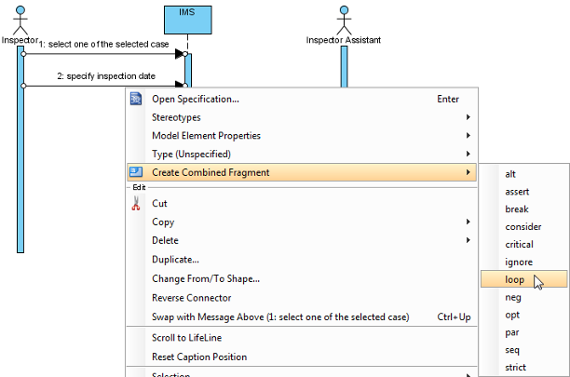570x377 pixels.
Task: Choose Duplicate... from the menu
Action: point(302,260)
